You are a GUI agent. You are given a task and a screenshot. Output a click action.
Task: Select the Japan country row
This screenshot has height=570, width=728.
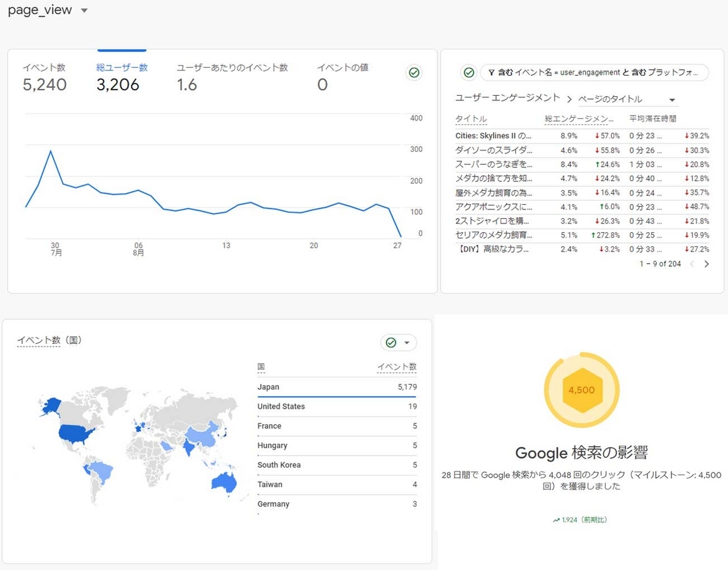click(x=337, y=387)
